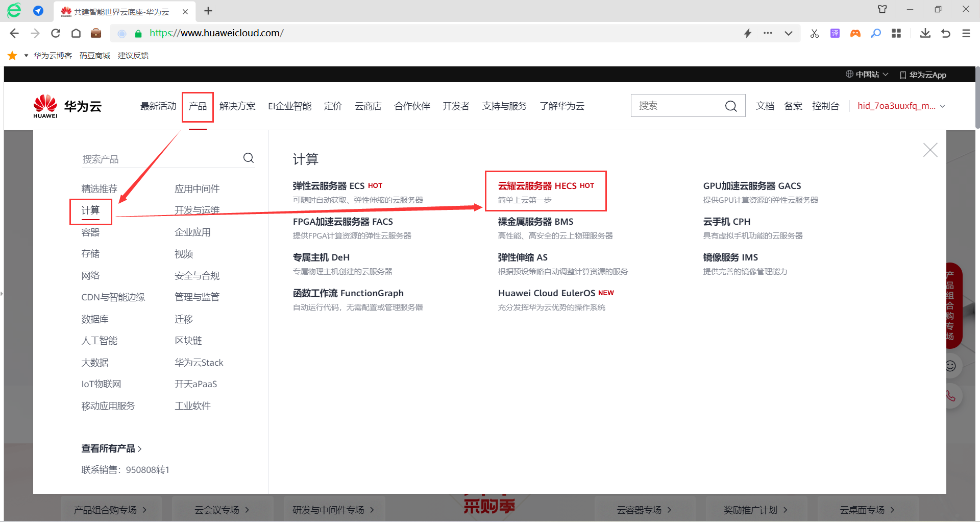Open the 最新活动 menu
This screenshot has height=522, width=980.
pos(158,106)
